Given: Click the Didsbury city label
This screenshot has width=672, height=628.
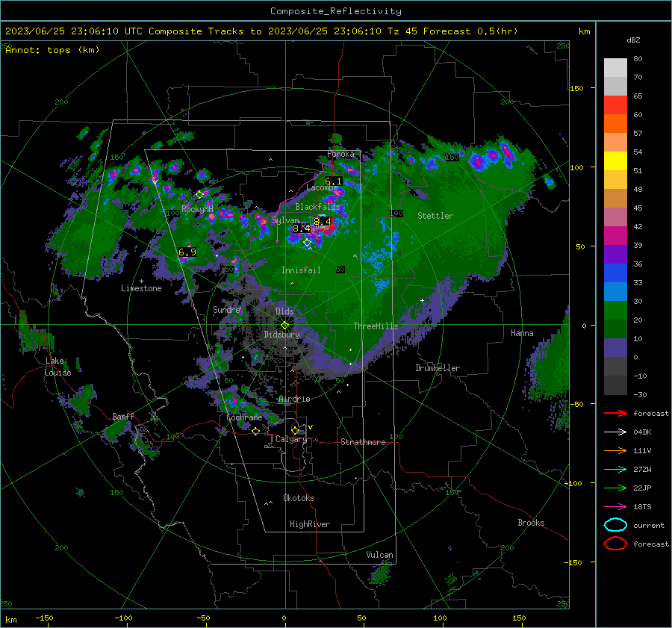Looking at the screenshot, I should click(x=281, y=335).
